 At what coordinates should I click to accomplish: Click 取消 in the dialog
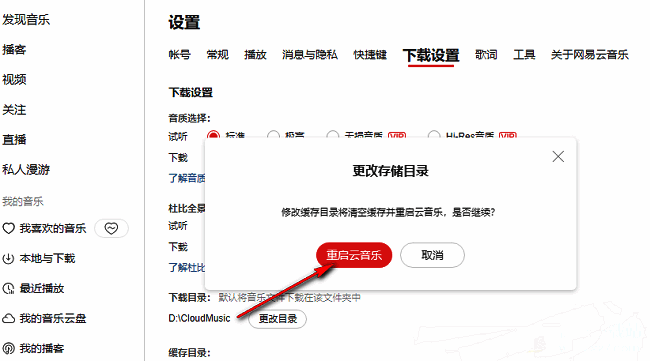pyautogui.click(x=432, y=255)
